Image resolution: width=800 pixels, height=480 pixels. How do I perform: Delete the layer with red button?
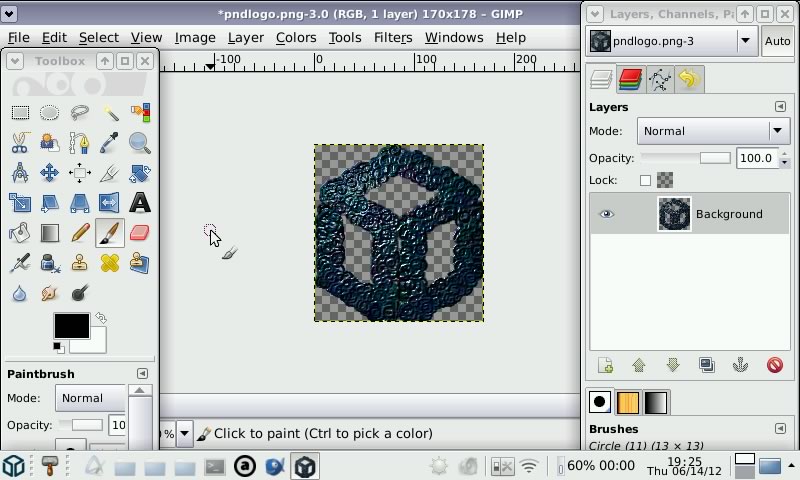click(x=774, y=365)
